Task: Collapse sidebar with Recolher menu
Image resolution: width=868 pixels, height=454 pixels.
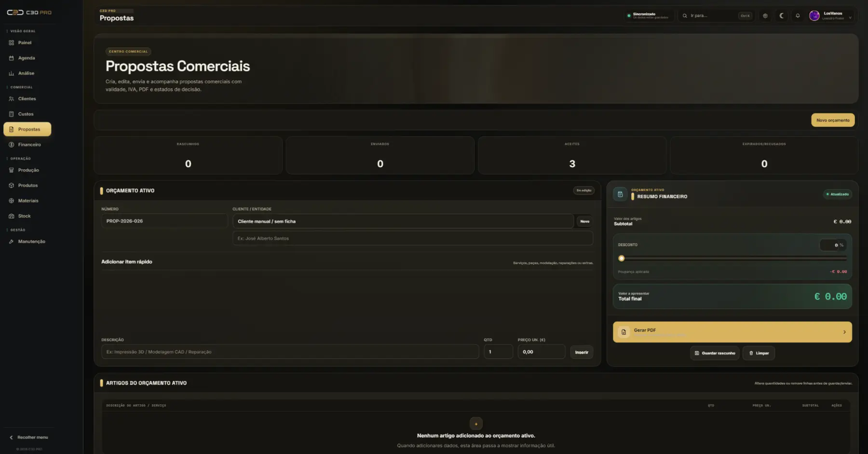Action: [28, 438]
